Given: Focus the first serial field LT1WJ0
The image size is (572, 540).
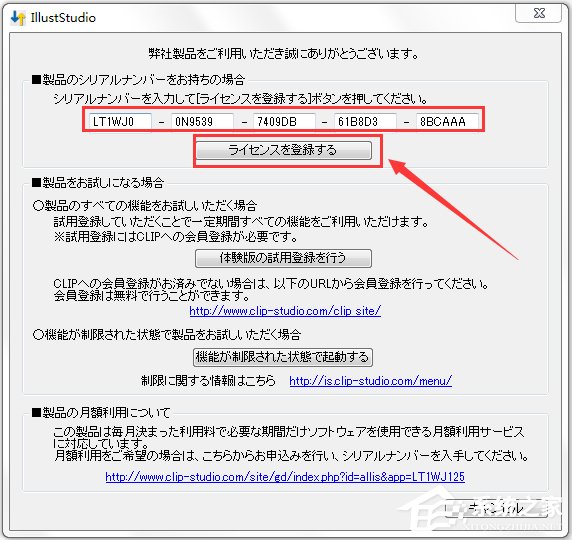Looking at the screenshot, I should tap(120, 122).
